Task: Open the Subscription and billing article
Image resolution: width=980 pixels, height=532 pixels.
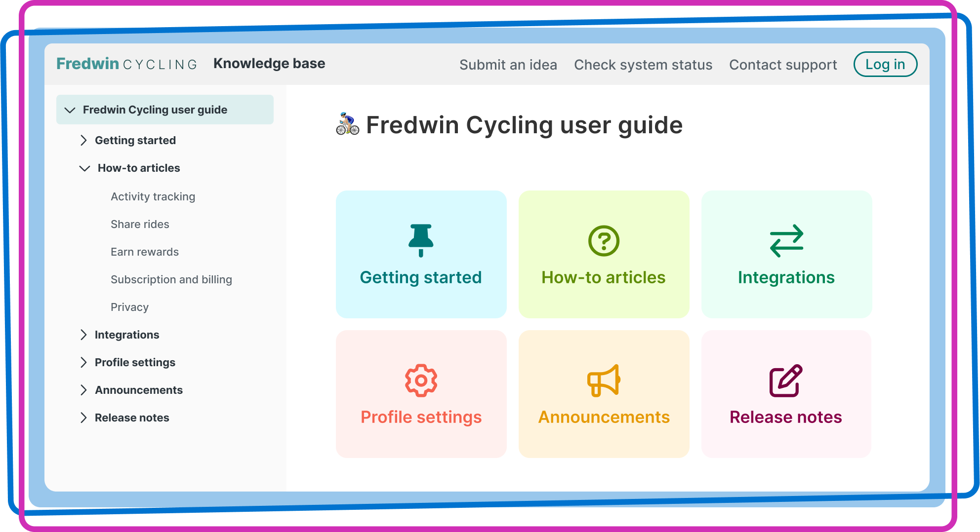Action: 171,279
